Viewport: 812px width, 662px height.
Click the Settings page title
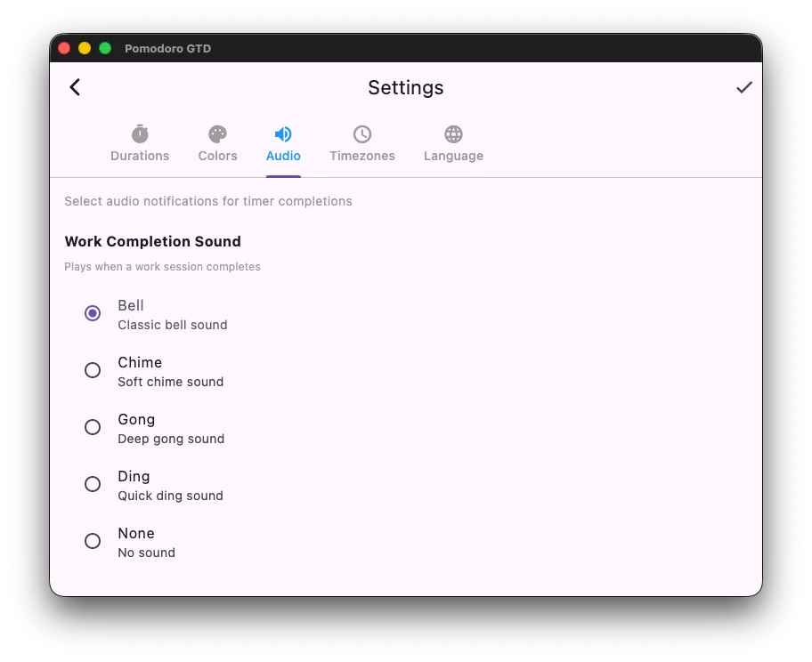405,88
